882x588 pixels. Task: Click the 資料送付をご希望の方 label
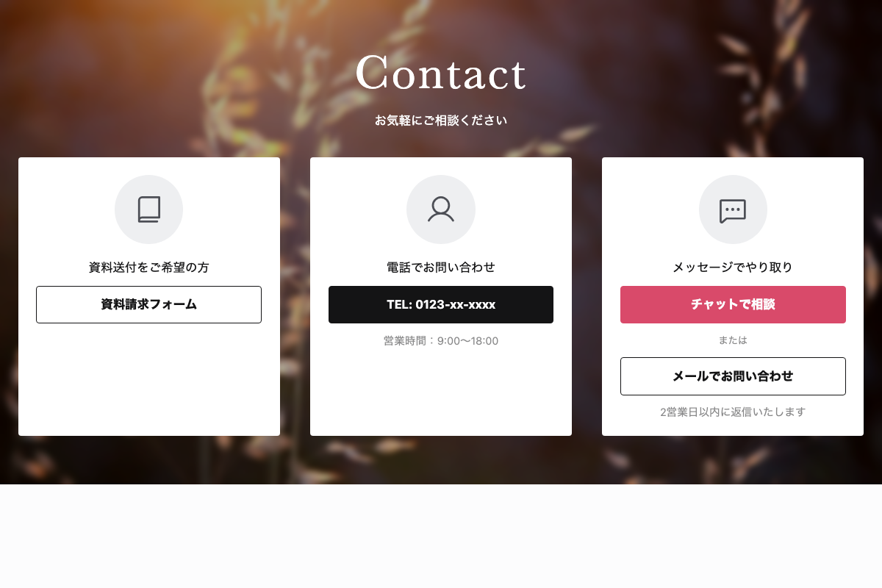click(148, 268)
